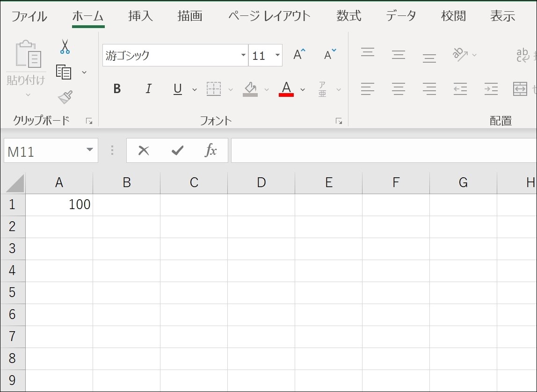
Task: Select the Format Painter brush icon
Action: pos(65,97)
